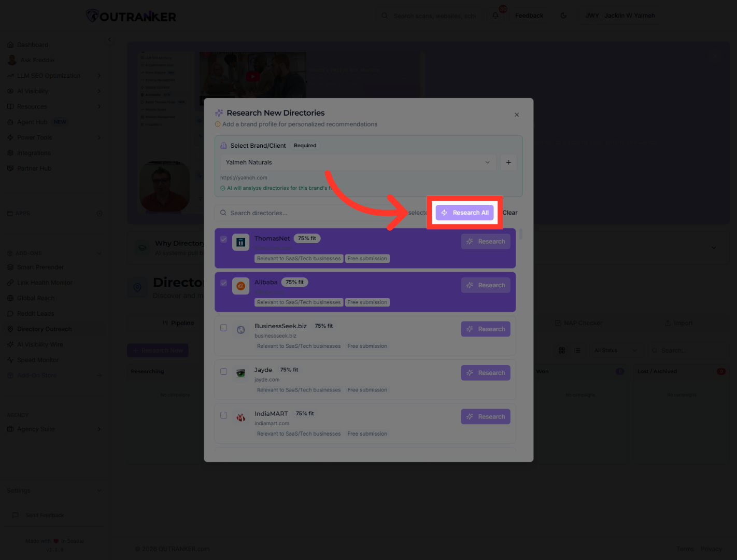Click the ThomasNet directory logo icon
737x560 pixels.
240,242
